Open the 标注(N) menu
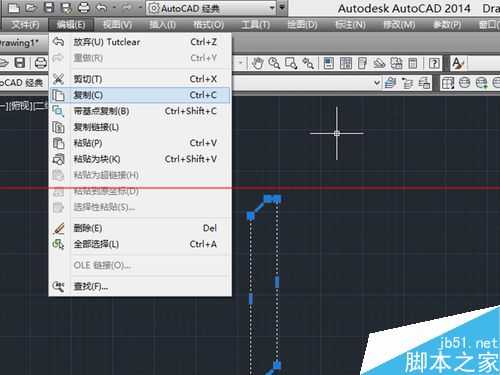This screenshot has height=375, width=500. click(350, 25)
